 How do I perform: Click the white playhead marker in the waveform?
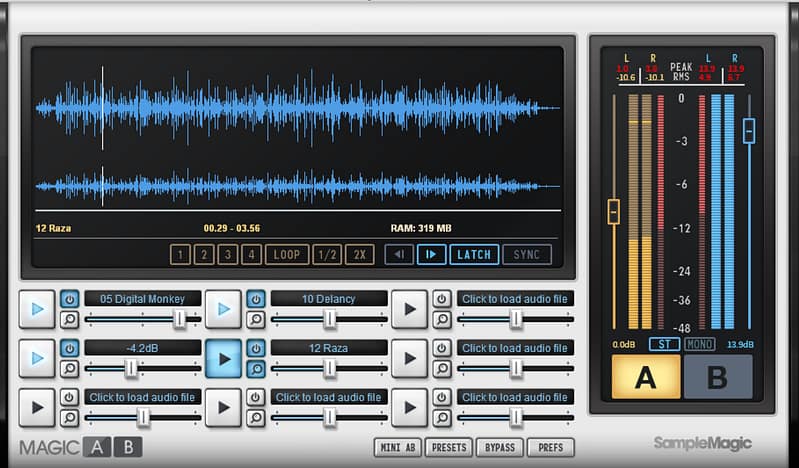pos(102,108)
